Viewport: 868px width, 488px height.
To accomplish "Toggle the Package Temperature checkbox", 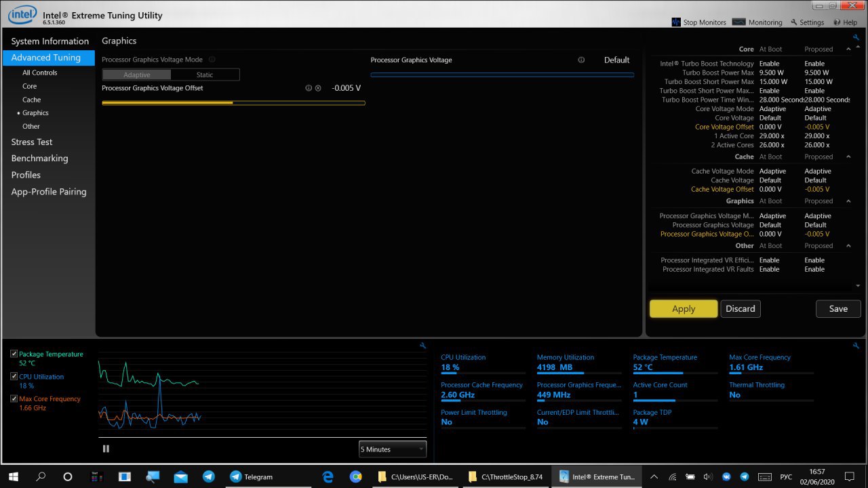I will pos(14,354).
